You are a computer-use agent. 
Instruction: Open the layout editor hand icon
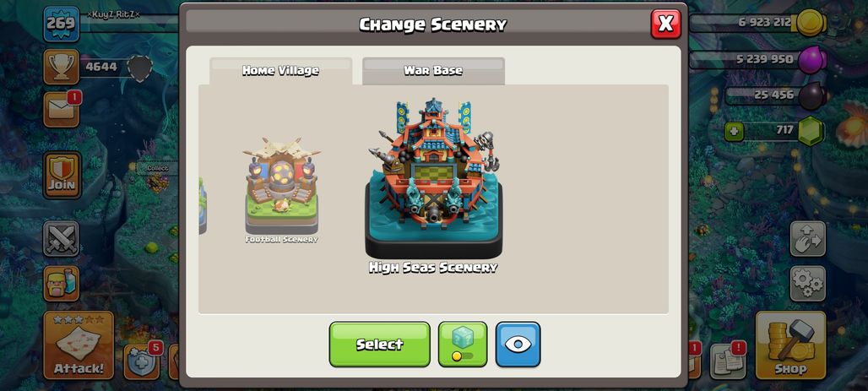tap(808, 239)
